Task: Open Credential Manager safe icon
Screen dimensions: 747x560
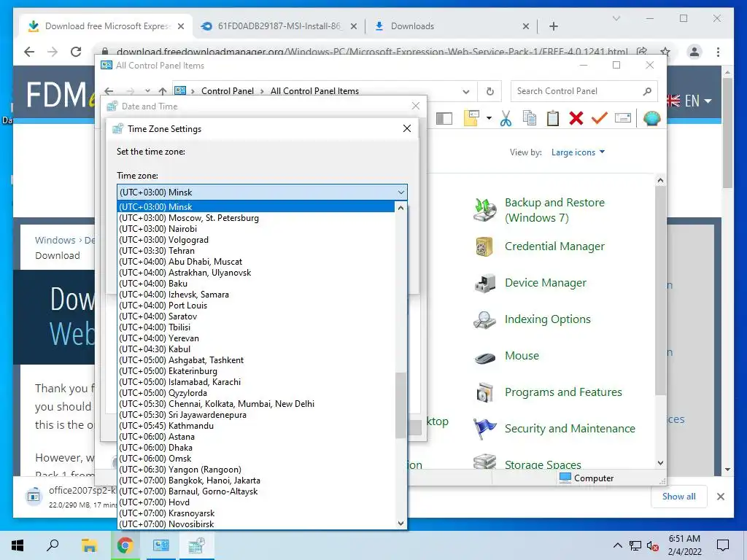Action: (485, 246)
